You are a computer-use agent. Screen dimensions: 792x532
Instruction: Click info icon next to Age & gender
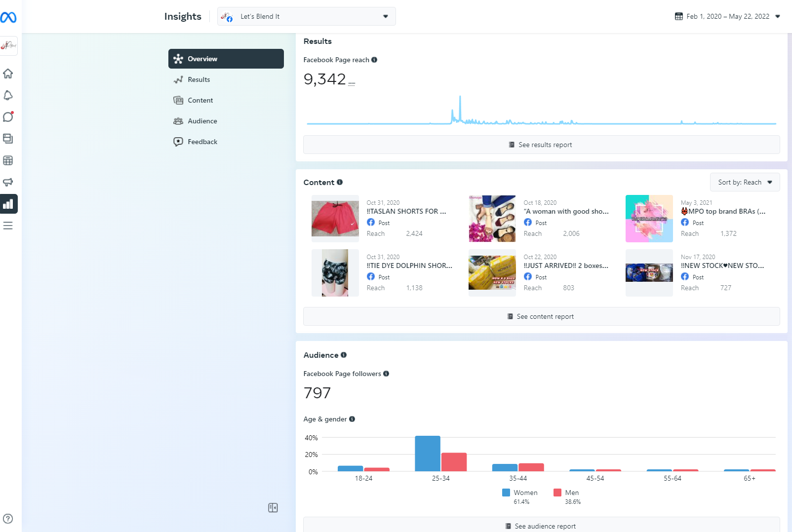pos(352,419)
